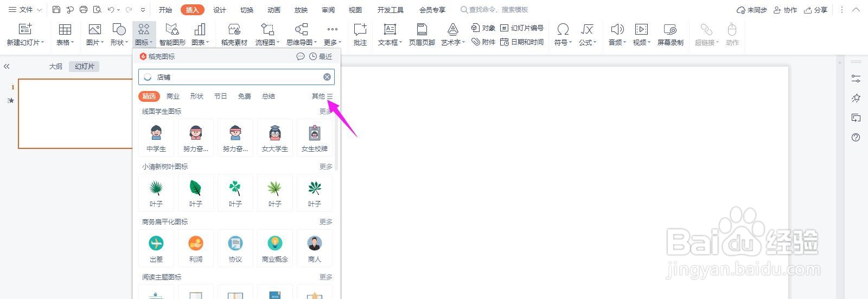Click the 符号 symbol icon
Viewport: 868px width, 299px height.
pyautogui.click(x=563, y=29)
